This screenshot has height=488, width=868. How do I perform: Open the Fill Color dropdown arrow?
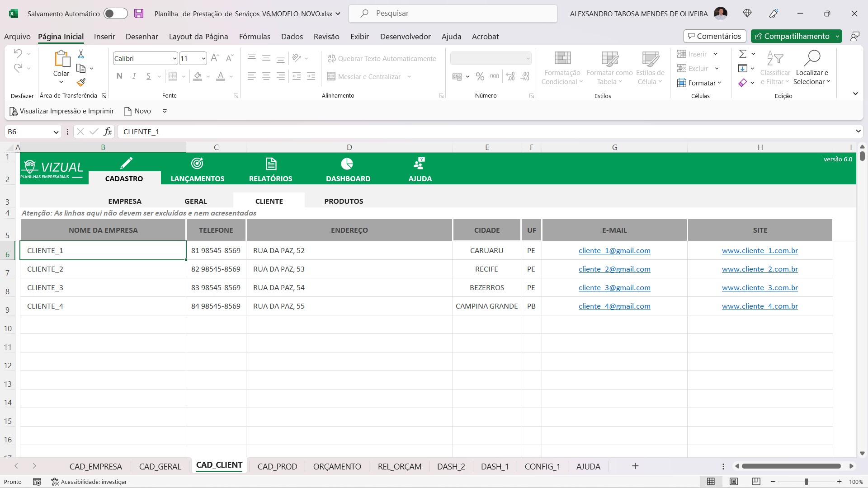(208, 76)
